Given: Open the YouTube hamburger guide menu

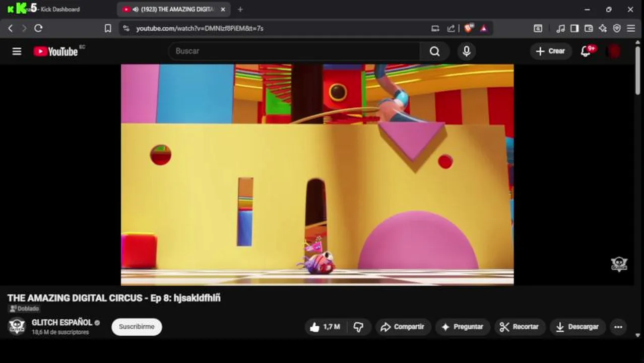Looking at the screenshot, I should click(x=17, y=51).
